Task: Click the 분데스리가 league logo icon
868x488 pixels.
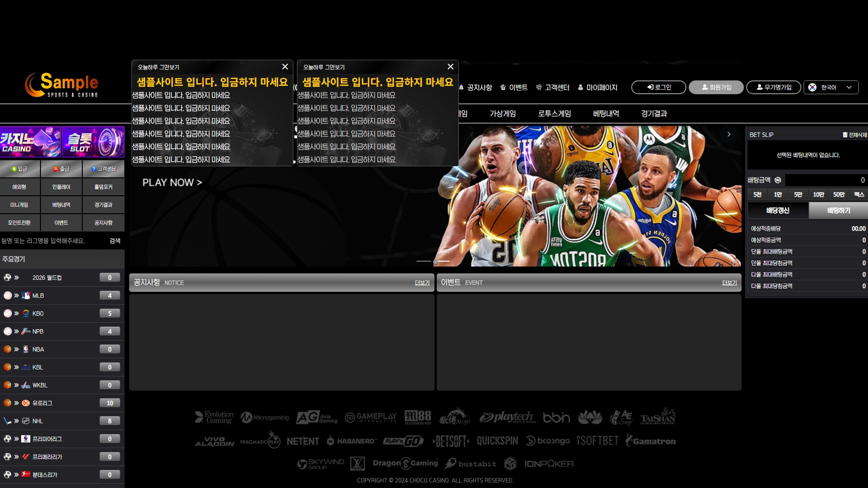Action: coord(26,475)
